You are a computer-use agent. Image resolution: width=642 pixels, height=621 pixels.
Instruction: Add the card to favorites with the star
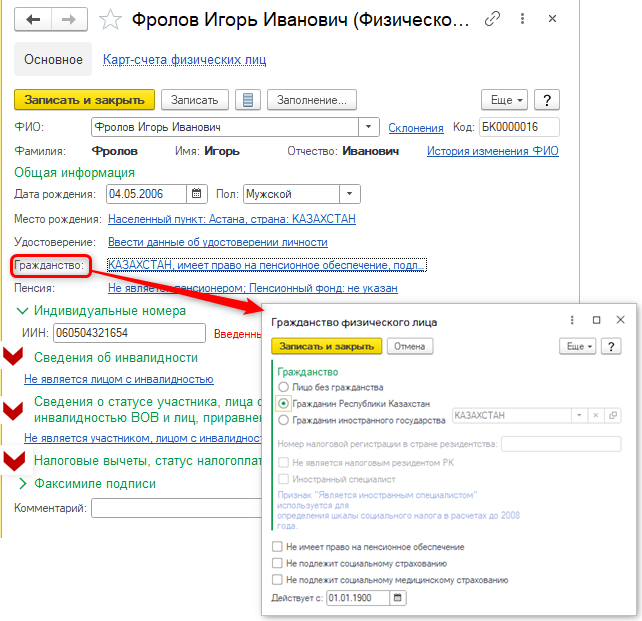[x=112, y=20]
